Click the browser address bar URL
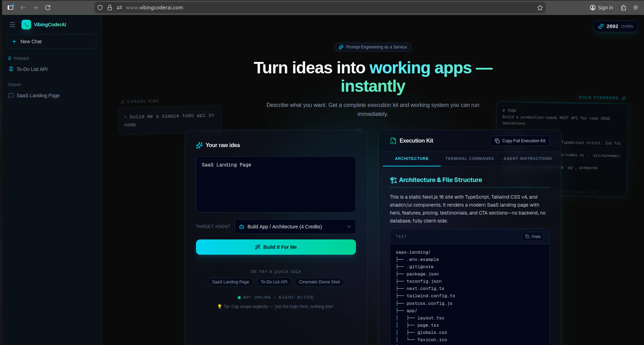644x345 pixels. (154, 8)
